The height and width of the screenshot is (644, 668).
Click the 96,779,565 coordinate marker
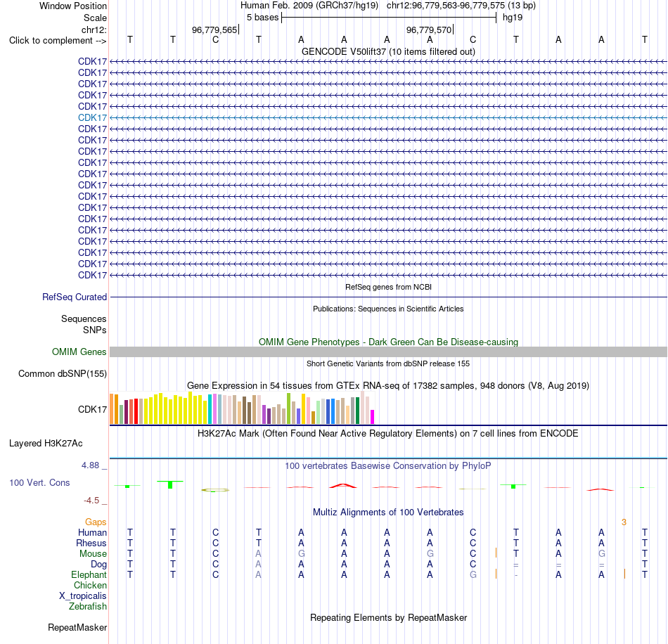(x=214, y=30)
